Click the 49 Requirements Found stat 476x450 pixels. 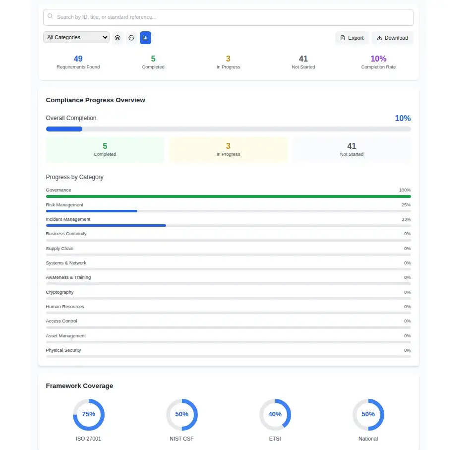coord(78,62)
